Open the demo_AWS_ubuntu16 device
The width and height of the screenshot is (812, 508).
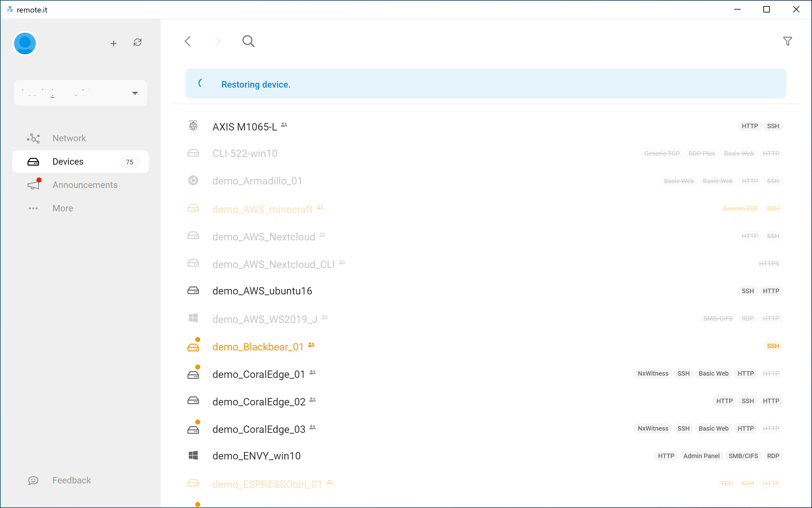click(x=262, y=291)
